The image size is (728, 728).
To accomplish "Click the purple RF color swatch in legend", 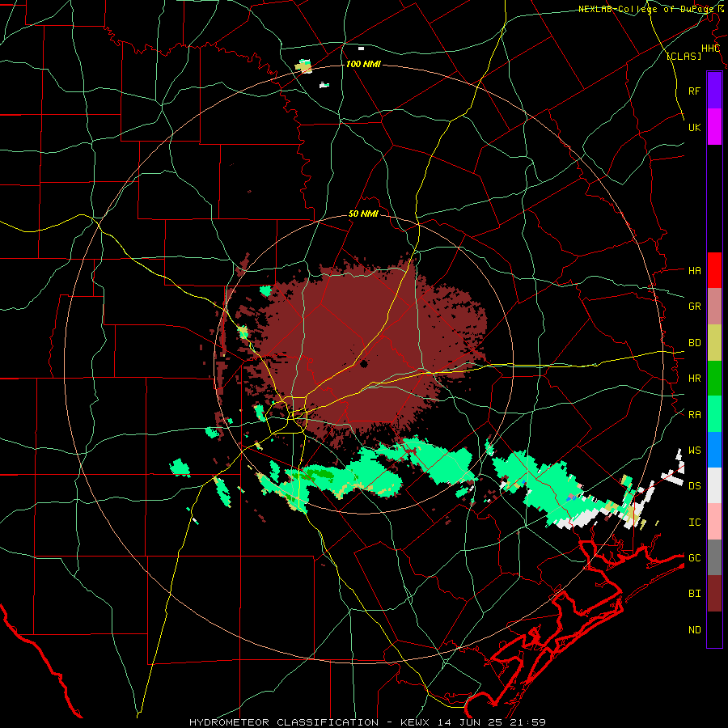I will [x=714, y=91].
